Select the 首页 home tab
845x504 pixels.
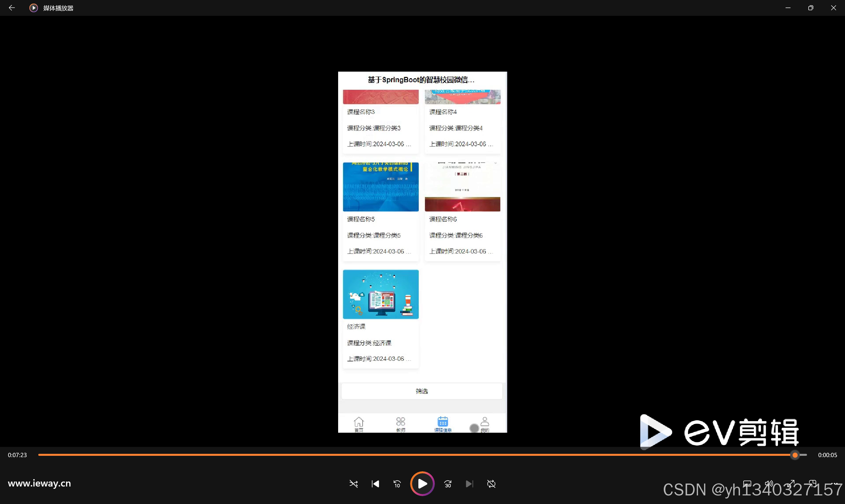pyautogui.click(x=359, y=424)
